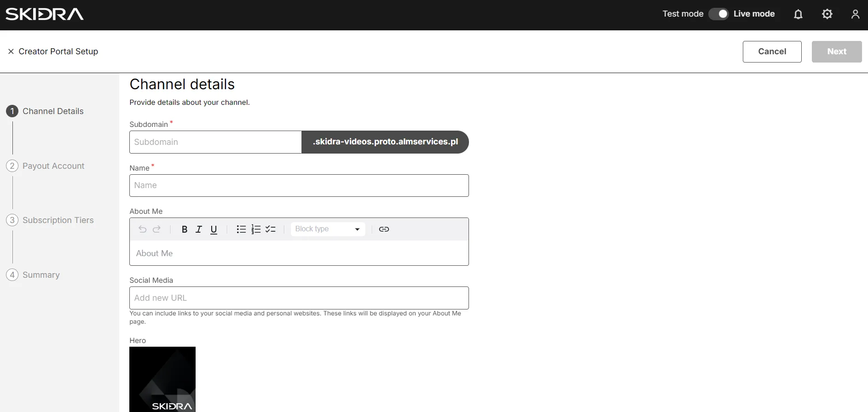Click the Cancel button
Image resolution: width=868 pixels, height=412 pixels.
[x=772, y=51]
